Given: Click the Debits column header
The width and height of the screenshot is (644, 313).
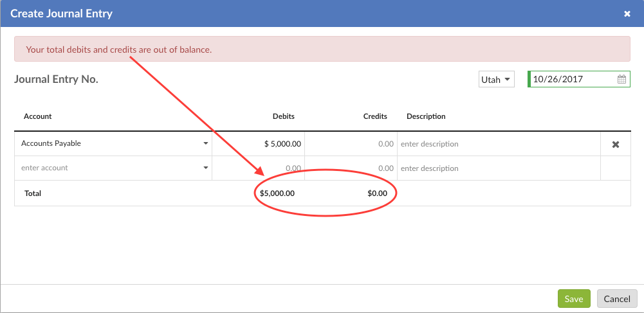Looking at the screenshot, I should (x=283, y=116).
